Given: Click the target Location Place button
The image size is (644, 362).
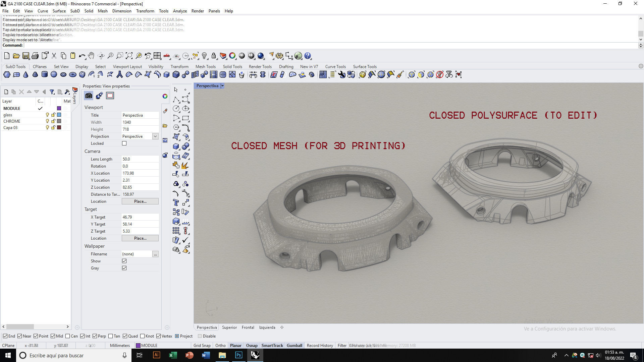Looking at the screenshot, I should pyautogui.click(x=140, y=238).
